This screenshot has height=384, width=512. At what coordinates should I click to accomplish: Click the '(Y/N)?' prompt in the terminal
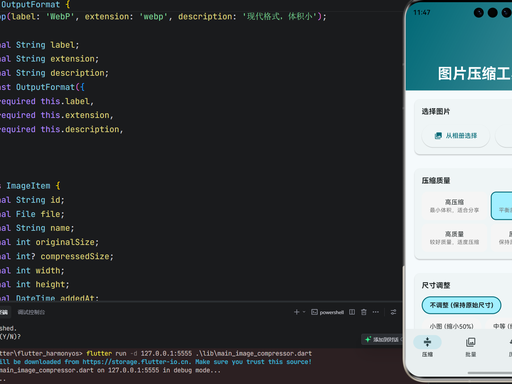point(10,337)
